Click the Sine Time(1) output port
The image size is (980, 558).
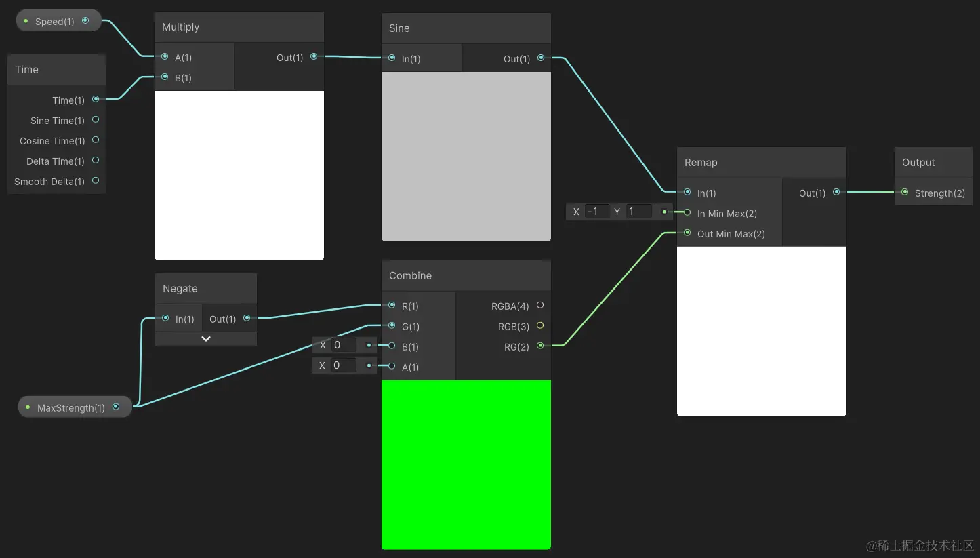tap(96, 119)
